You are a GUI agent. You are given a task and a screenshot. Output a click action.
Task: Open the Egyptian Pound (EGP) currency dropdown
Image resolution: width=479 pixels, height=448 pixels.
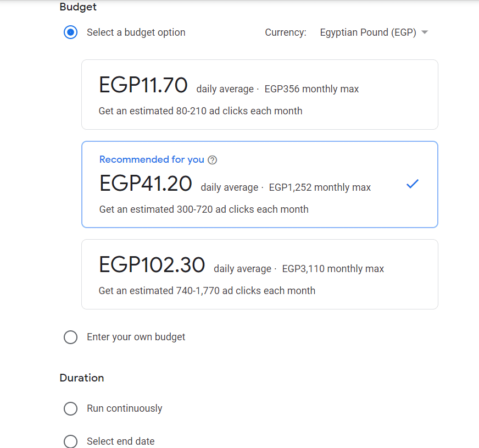367,32
